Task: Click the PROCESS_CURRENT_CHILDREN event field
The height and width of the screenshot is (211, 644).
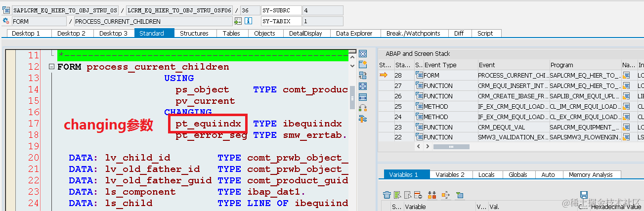Action: [153, 21]
